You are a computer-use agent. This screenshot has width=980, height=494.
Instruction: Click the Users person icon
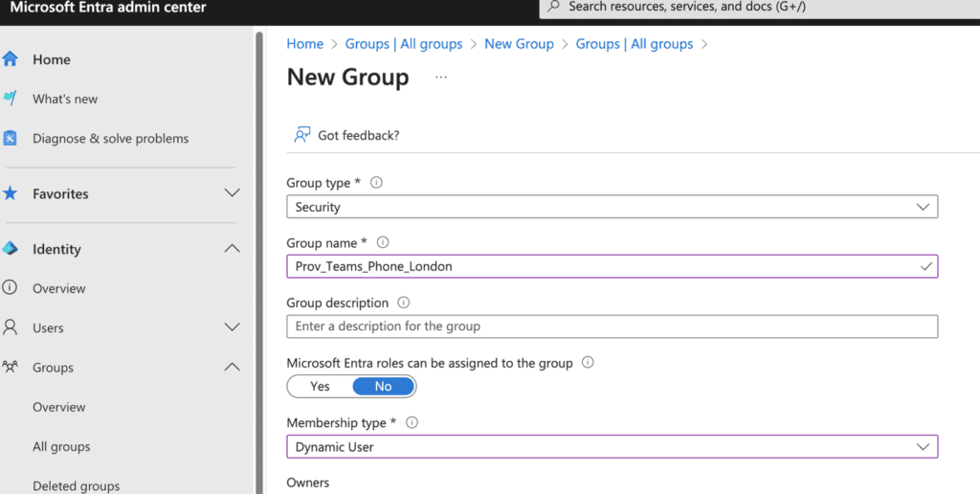click(10, 327)
